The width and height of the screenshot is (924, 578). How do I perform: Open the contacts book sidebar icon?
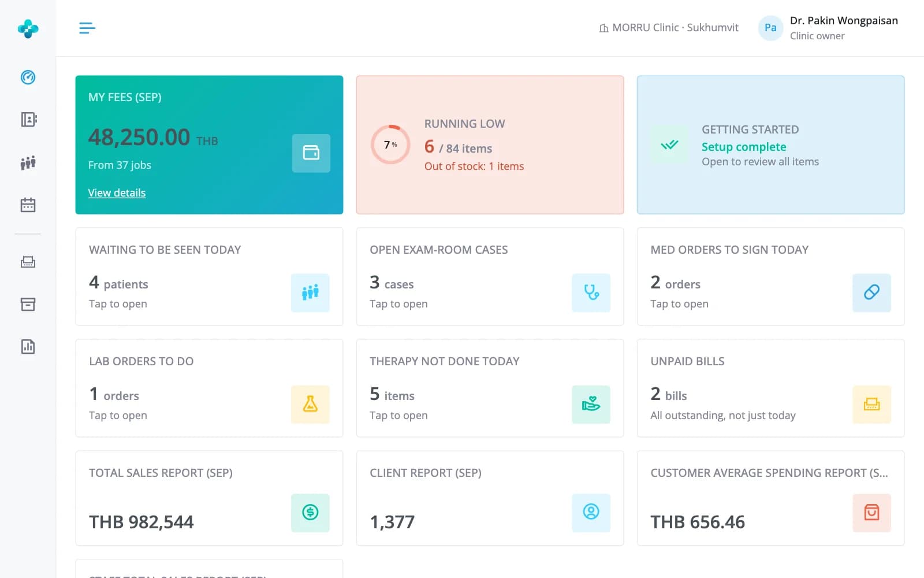click(x=28, y=120)
